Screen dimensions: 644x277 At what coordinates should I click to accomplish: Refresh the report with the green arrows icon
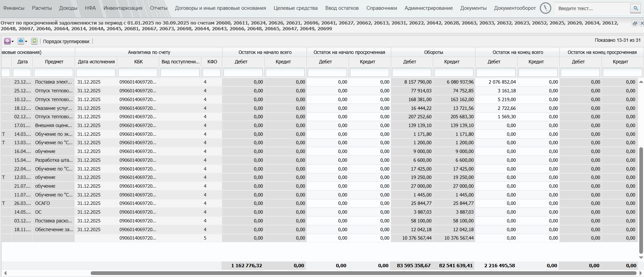coord(34,41)
